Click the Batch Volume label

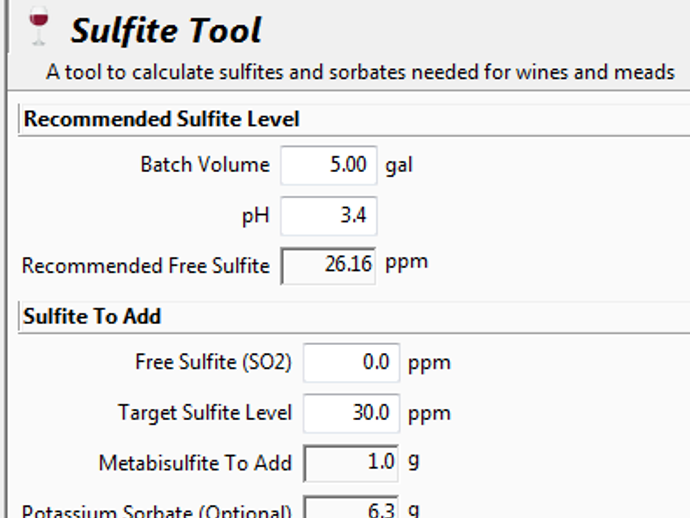205,165
